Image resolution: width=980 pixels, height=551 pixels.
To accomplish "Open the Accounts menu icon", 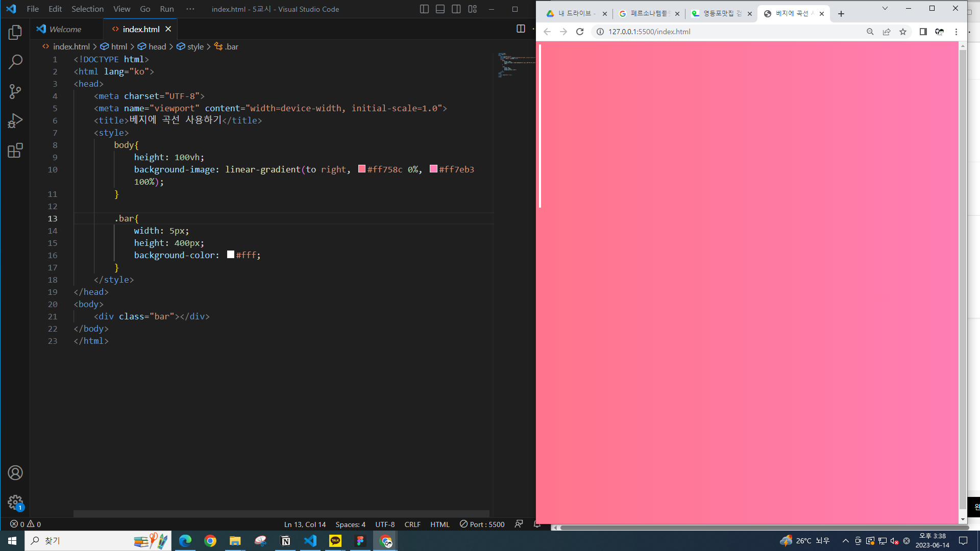I will click(x=15, y=473).
